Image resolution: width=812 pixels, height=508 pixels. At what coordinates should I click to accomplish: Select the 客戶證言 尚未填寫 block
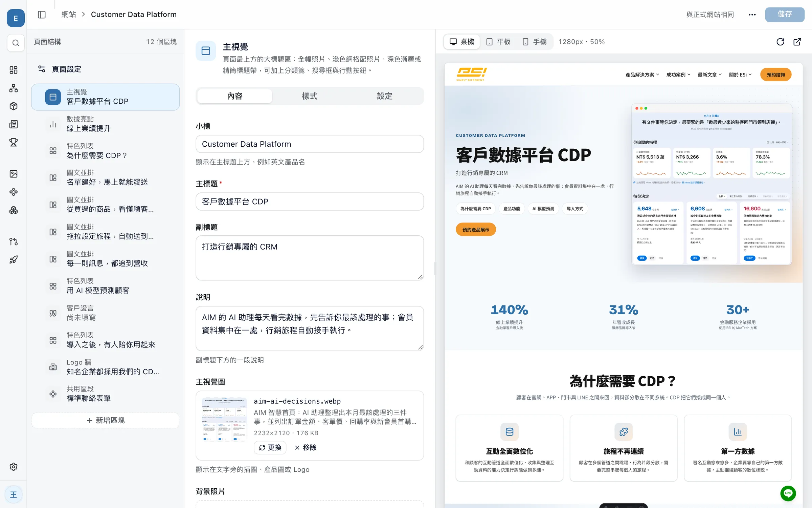(x=106, y=313)
